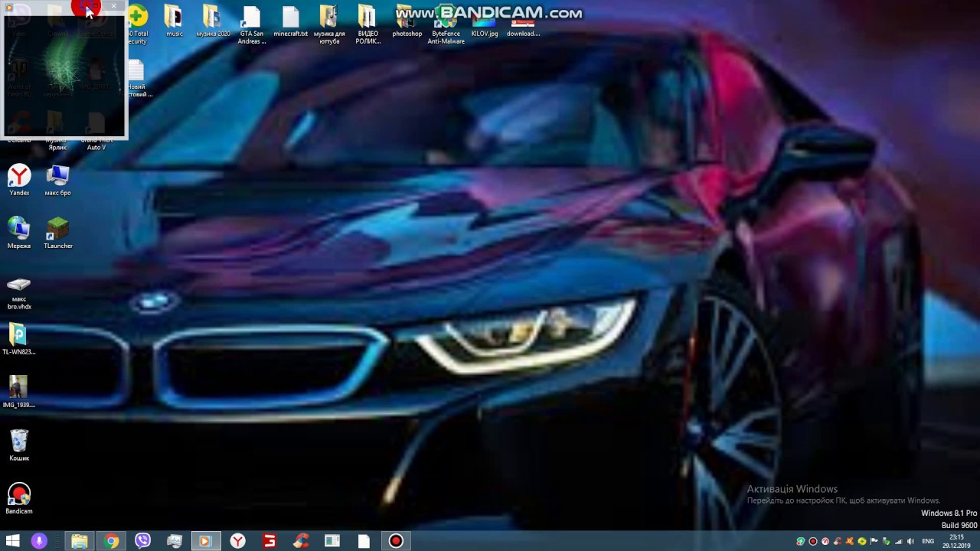Screen dimensions: 980x551
Task: Launch TLauncher from the desktop
Action: pyautogui.click(x=57, y=233)
